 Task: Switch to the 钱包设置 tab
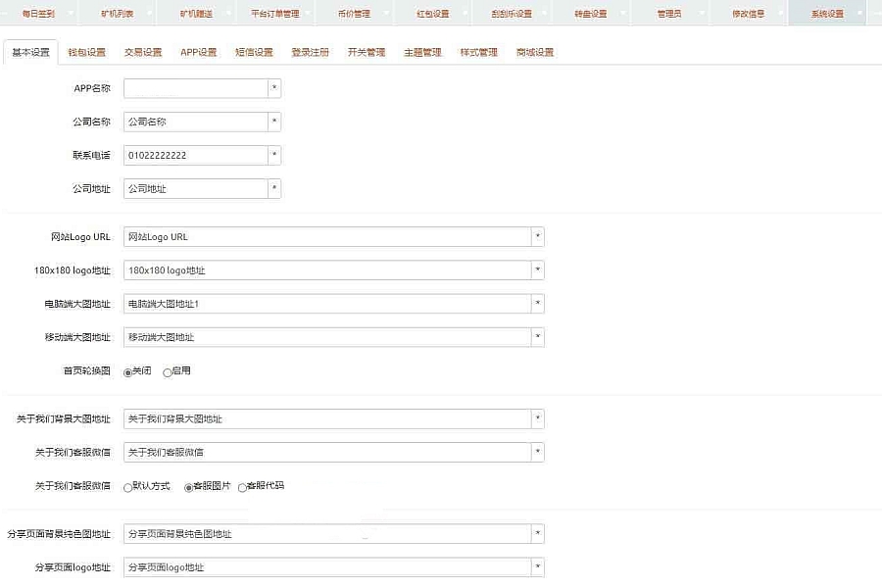click(x=86, y=52)
